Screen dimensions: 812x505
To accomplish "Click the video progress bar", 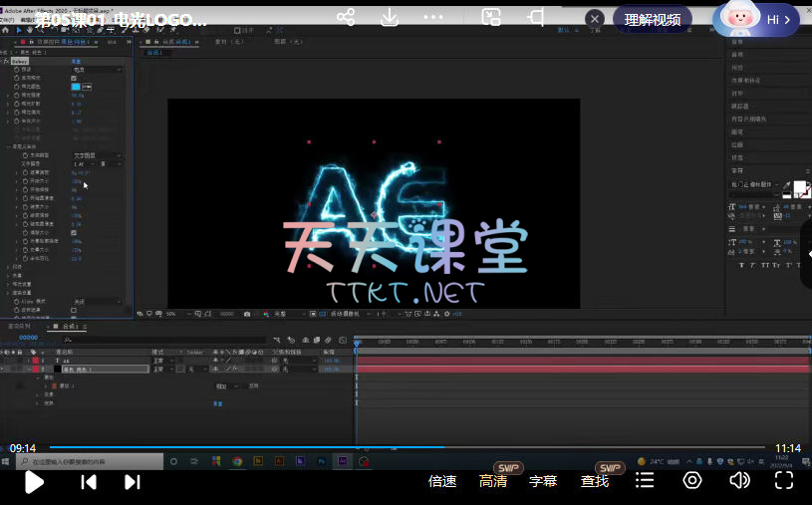I will click(399, 447).
